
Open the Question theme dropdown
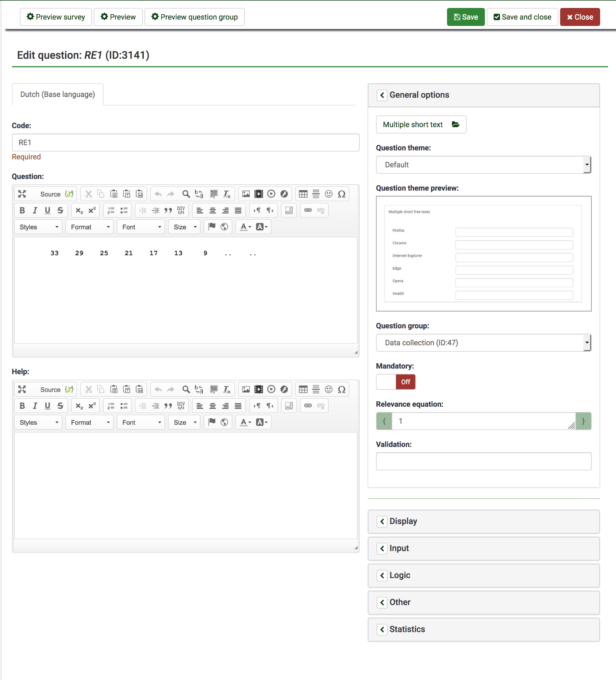tap(484, 165)
